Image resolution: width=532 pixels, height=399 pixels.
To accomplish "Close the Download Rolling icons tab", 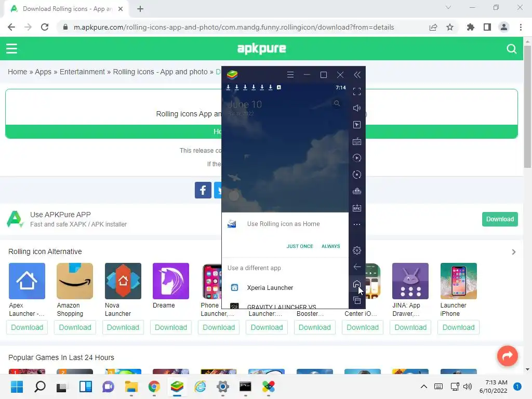I will point(121,9).
